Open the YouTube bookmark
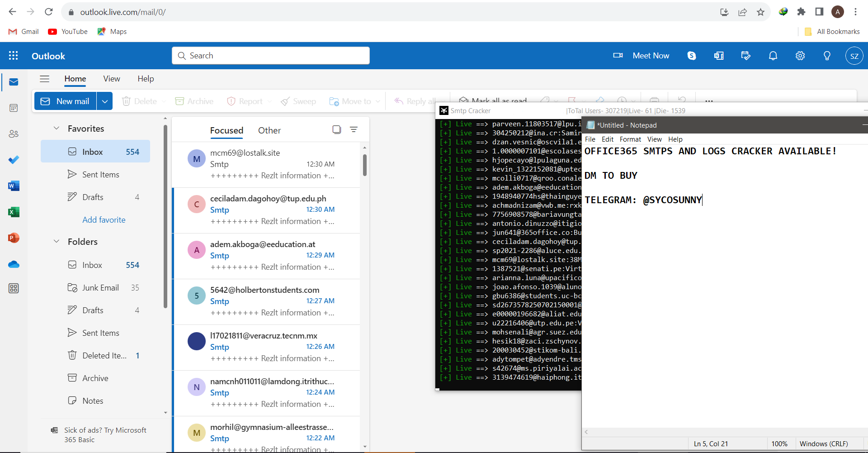The image size is (868, 453). coord(68,32)
